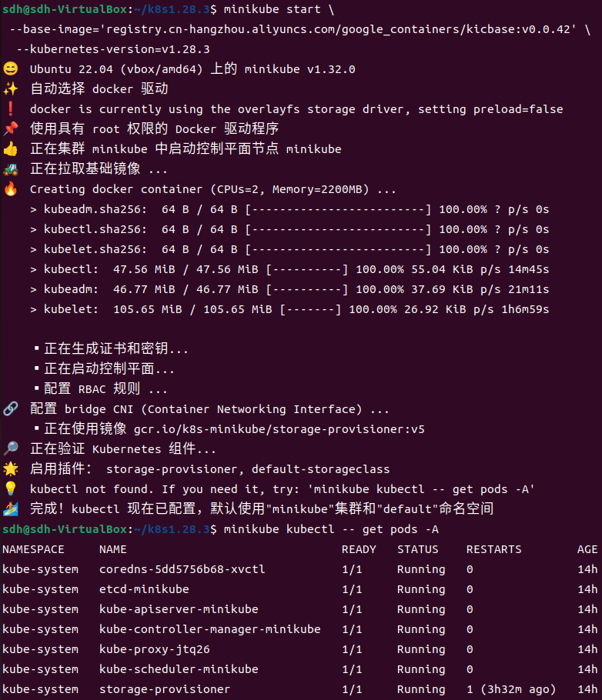Viewport: 602px width, 700px height.
Task: Click the kubectl.sha256 download progress bar
Action: click(x=338, y=229)
